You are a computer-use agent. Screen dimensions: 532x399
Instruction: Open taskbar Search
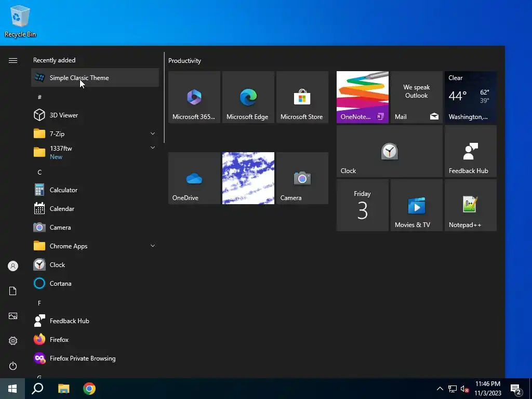[37, 389]
